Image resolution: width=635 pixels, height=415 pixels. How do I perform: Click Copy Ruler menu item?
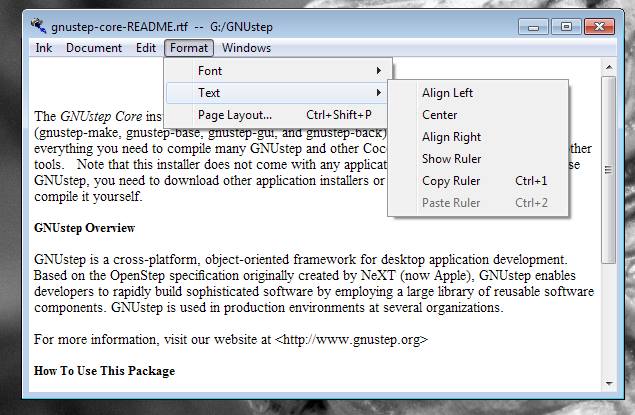click(451, 181)
